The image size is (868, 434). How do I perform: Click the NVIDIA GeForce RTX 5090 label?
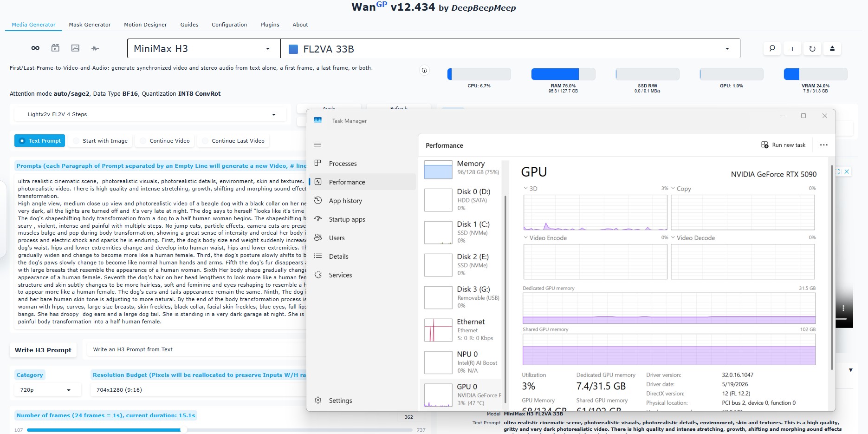point(774,174)
